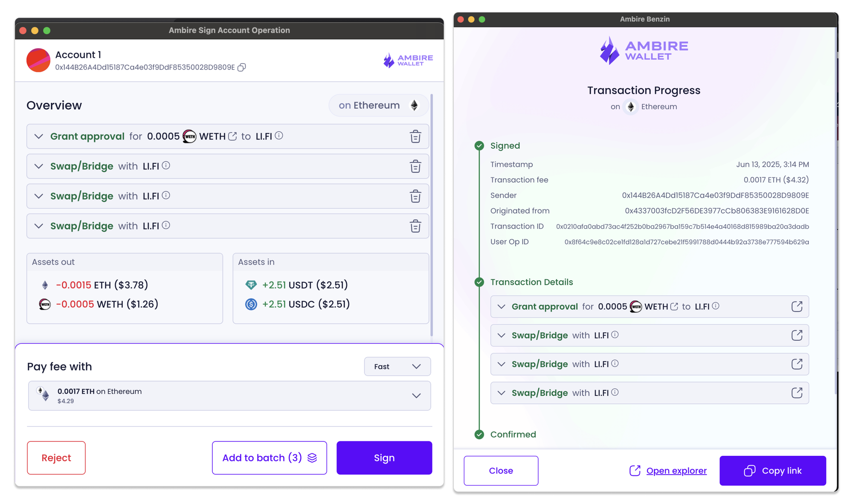Expand second Swap/Bridge in Transaction Details
The image size is (853, 504).
pyautogui.click(x=502, y=364)
